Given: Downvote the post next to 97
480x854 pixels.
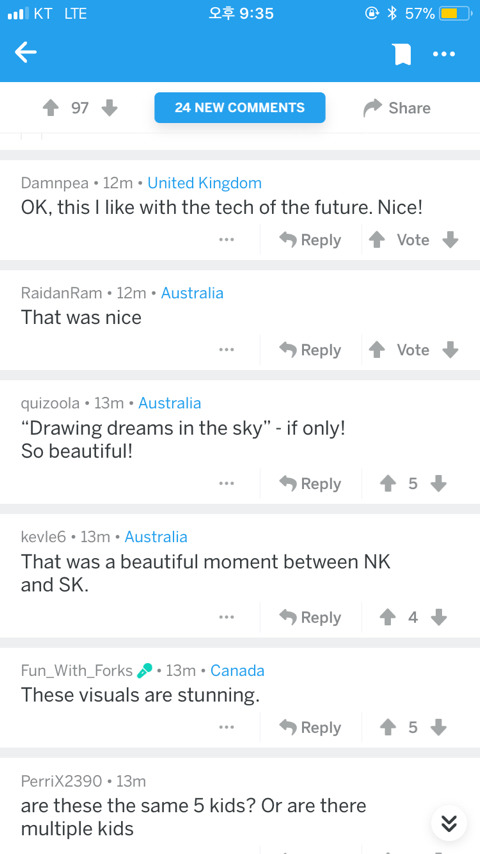Looking at the screenshot, I should click(110, 108).
